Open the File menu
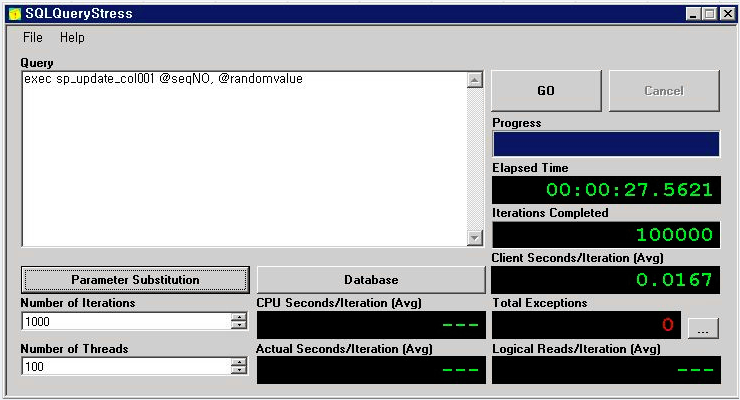Screen dimensions: 740x400 tap(33, 37)
